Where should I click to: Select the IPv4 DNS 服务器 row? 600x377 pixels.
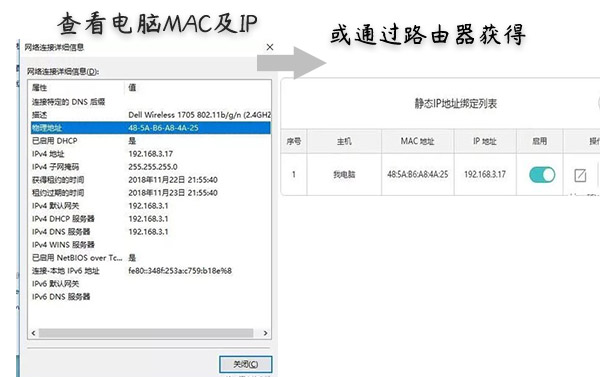tap(150, 232)
